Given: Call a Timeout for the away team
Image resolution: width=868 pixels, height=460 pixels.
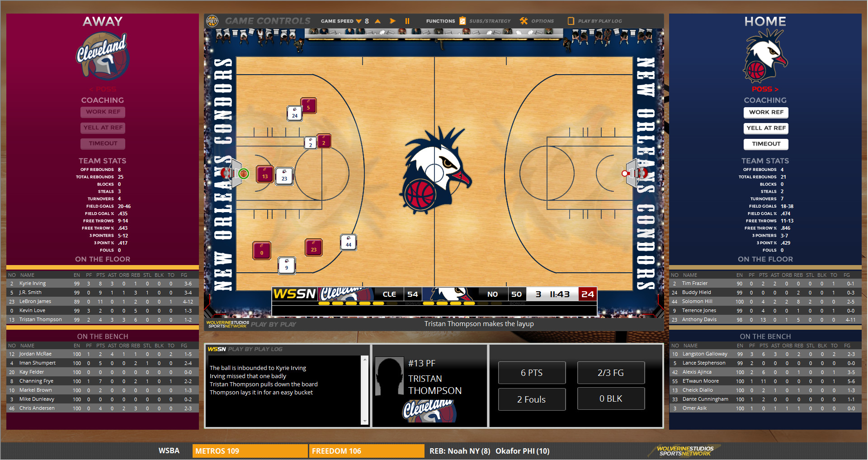Looking at the screenshot, I should pyautogui.click(x=103, y=143).
